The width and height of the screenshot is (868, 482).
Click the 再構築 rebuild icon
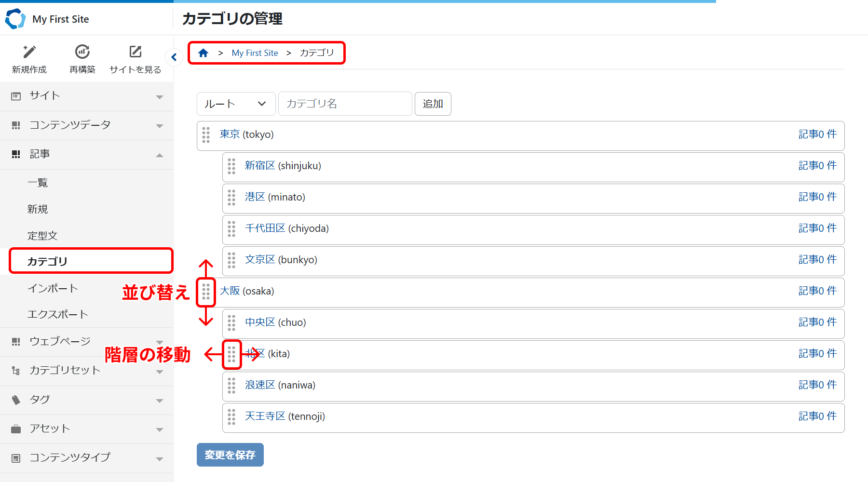[82, 52]
